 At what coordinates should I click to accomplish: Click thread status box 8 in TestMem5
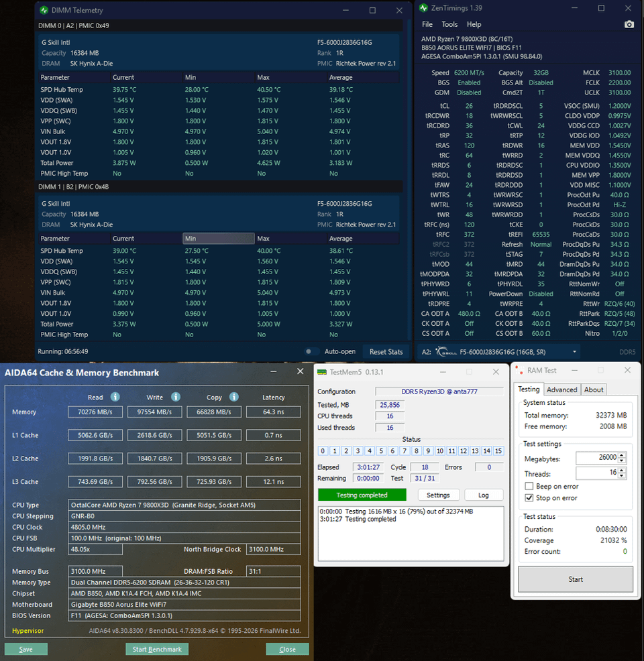pyautogui.click(x=417, y=451)
